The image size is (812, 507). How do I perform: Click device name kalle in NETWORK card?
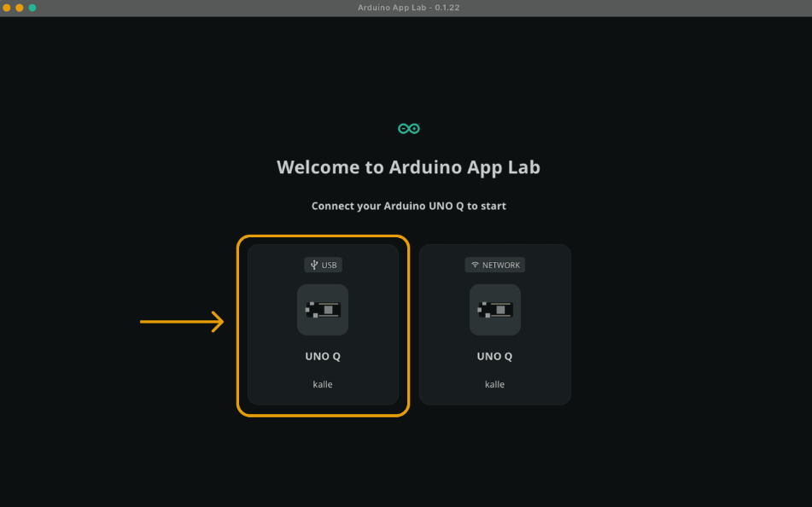point(494,384)
